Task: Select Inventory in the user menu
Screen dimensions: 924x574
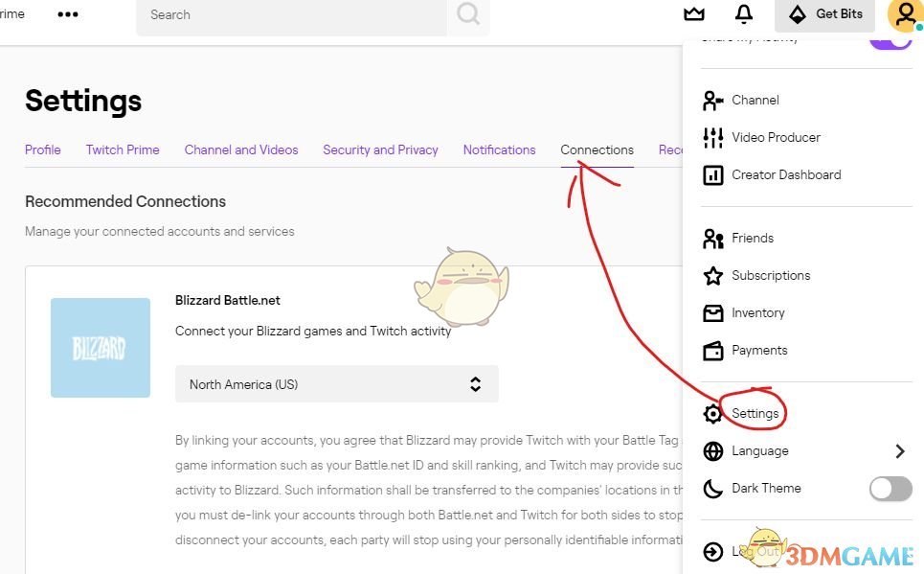Action: tap(757, 312)
